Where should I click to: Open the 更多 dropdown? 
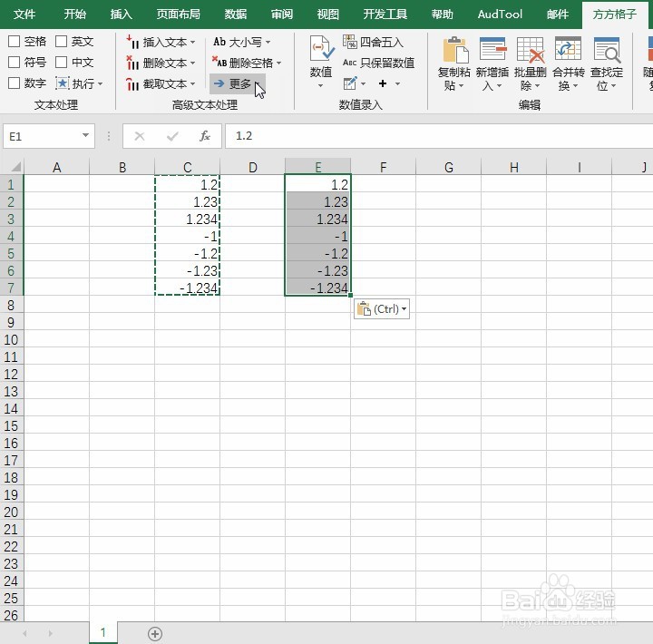coord(237,84)
